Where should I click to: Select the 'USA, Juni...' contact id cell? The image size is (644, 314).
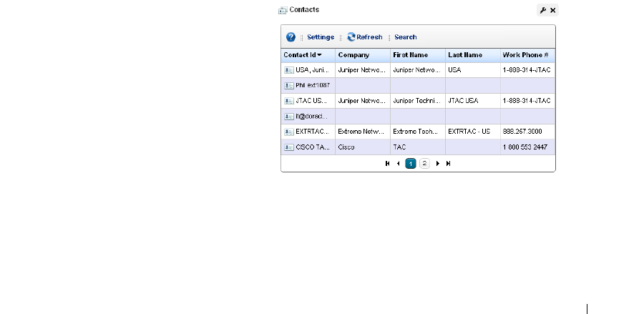tap(308, 70)
